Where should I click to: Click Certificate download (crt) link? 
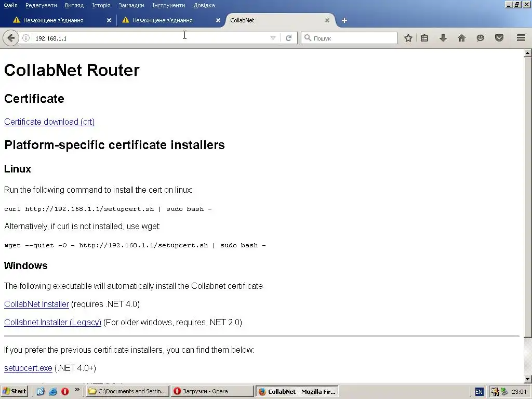point(49,122)
